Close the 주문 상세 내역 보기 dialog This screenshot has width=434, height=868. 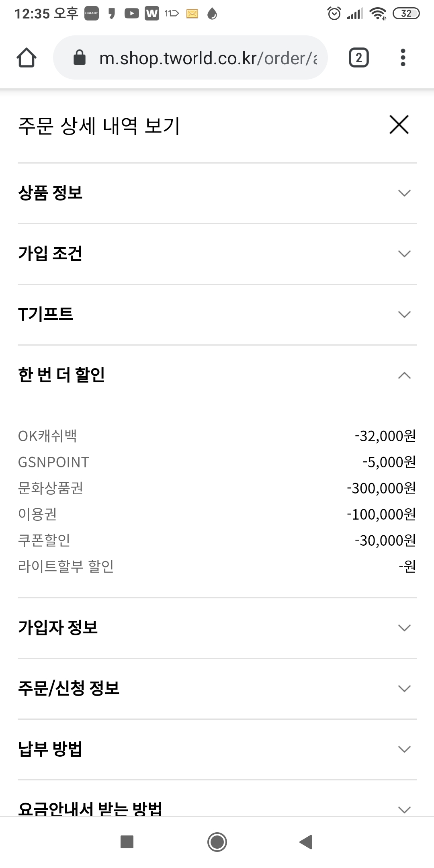click(x=399, y=125)
